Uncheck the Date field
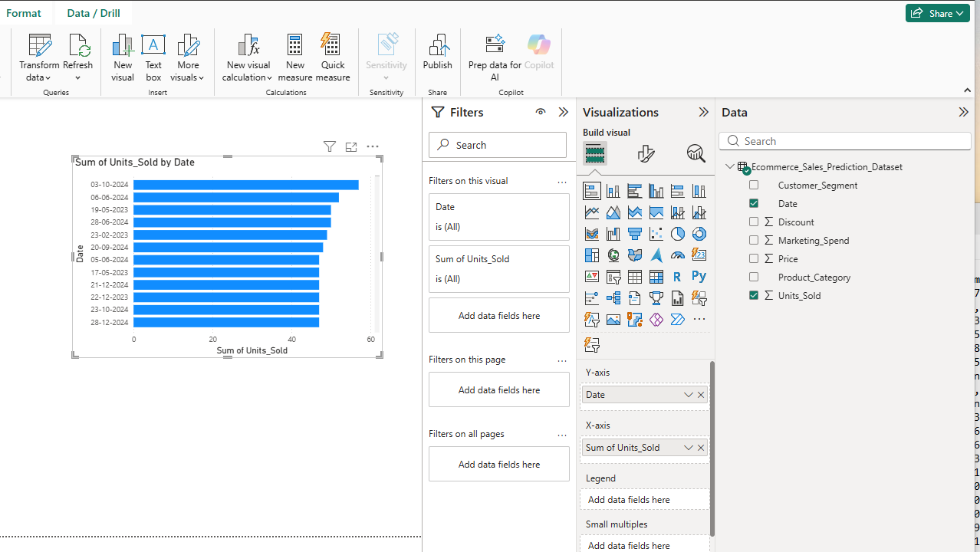The image size is (980, 552). point(753,202)
